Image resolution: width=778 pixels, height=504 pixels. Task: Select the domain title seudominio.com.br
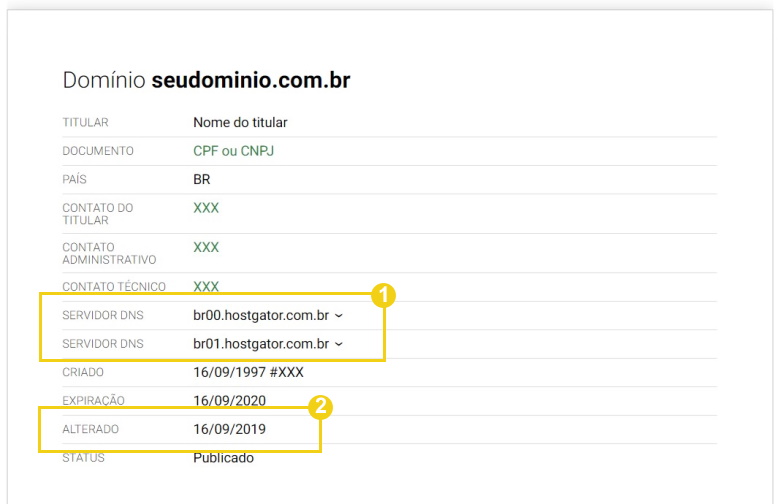[251, 80]
